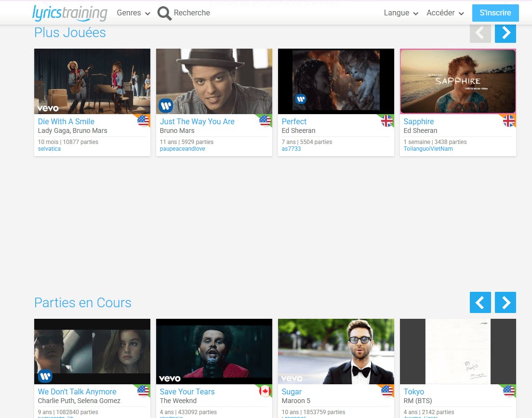532x418 pixels.
Task: Open the Accéder dropdown
Action: 445,13
